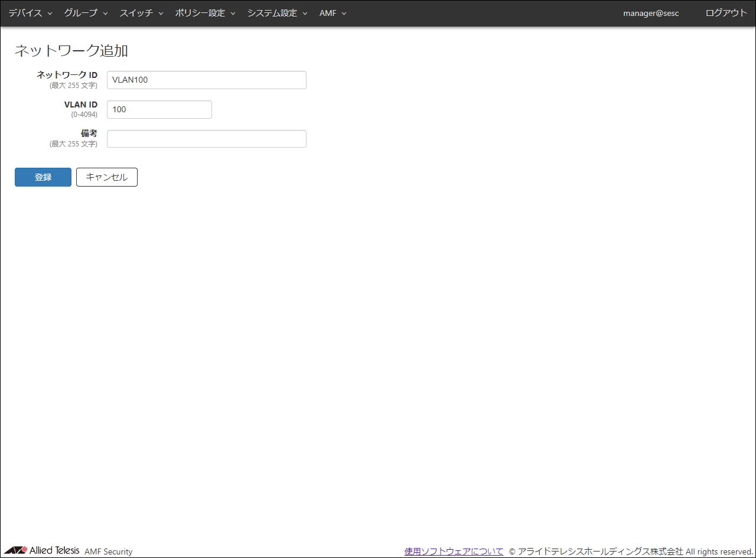Log out using ログアウト

726,13
